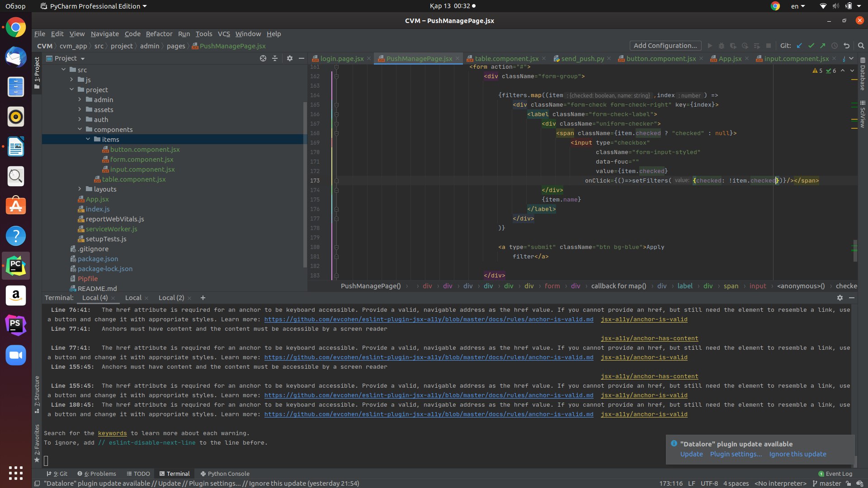Open the Refactor menu
The image size is (868, 488).
[159, 34]
